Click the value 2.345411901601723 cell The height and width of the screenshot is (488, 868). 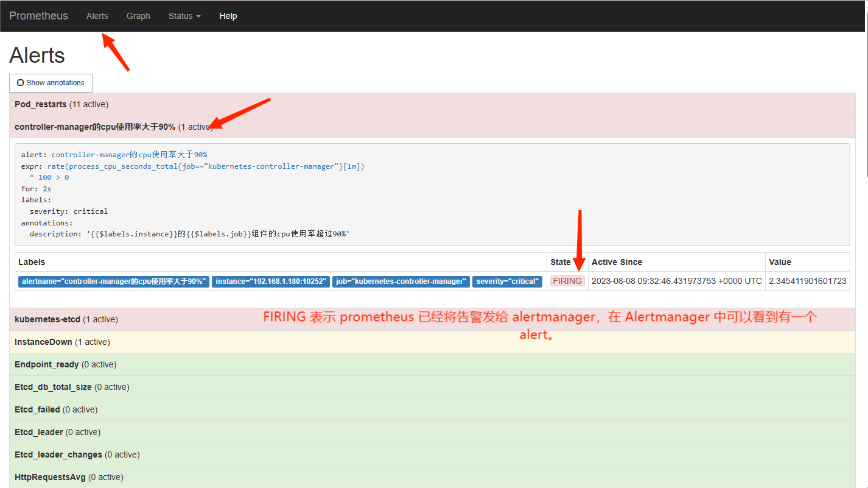(808, 281)
